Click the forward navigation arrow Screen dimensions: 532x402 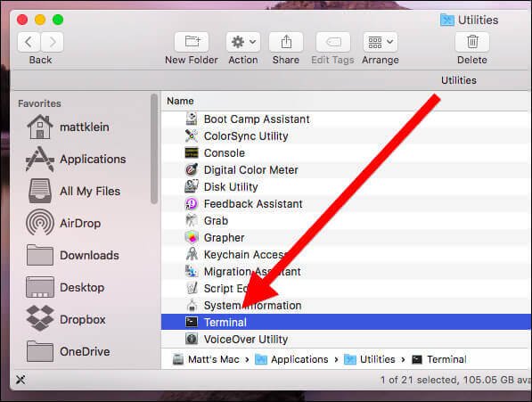[53, 42]
